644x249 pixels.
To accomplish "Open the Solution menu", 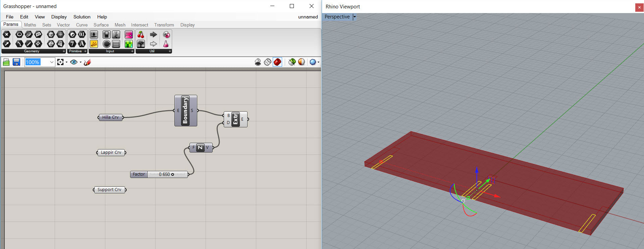I will pos(82,17).
